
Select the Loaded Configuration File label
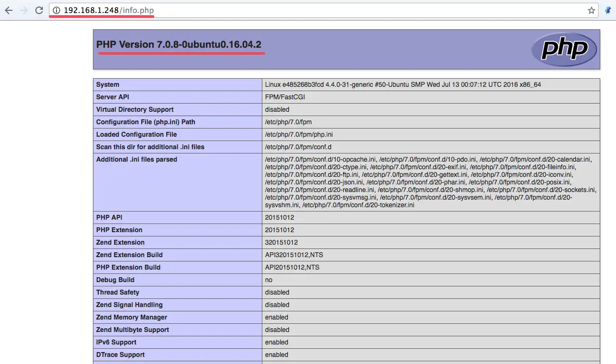coord(136,135)
